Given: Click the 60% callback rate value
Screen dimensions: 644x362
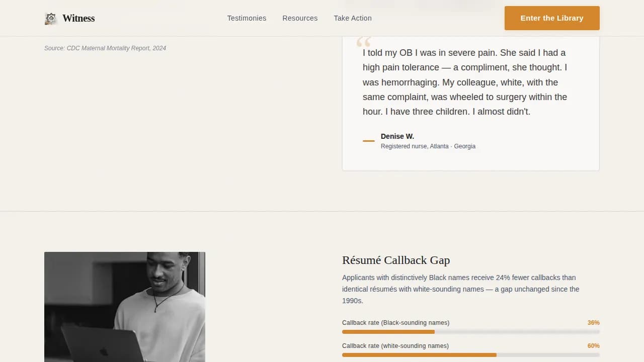Looking at the screenshot, I should 594,346.
